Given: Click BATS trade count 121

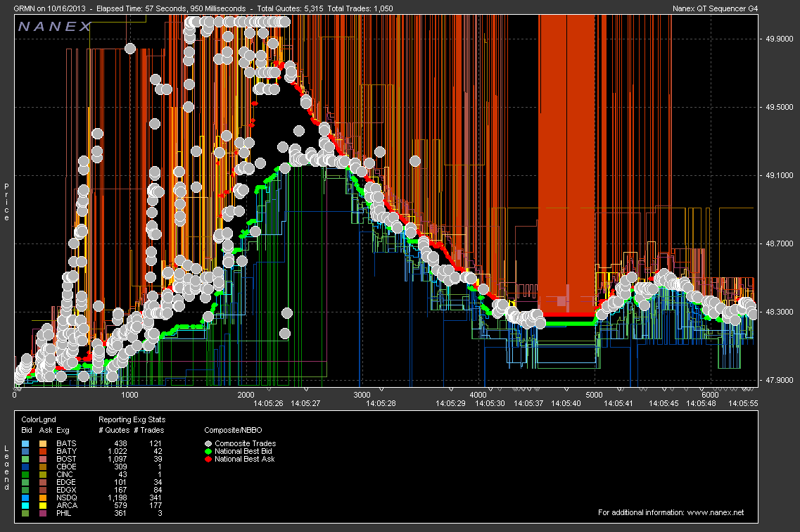Looking at the screenshot, I should click(x=155, y=444).
